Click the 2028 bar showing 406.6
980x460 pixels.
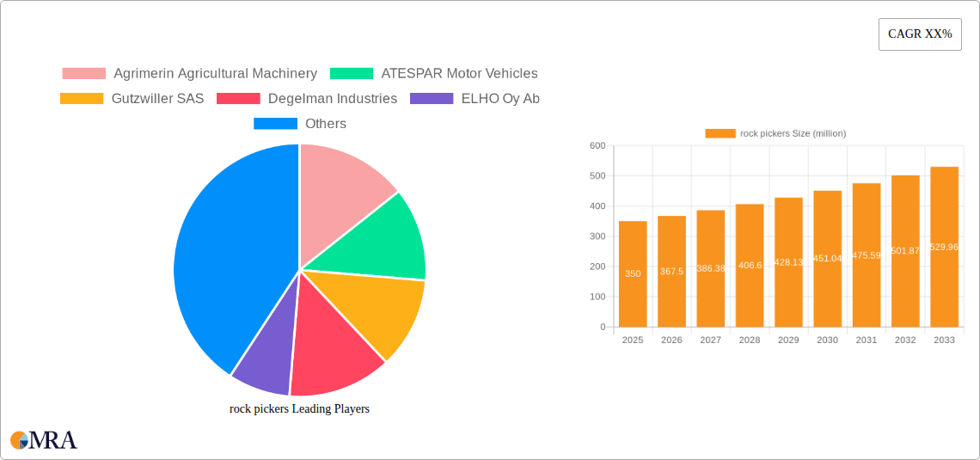click(750, 266)
